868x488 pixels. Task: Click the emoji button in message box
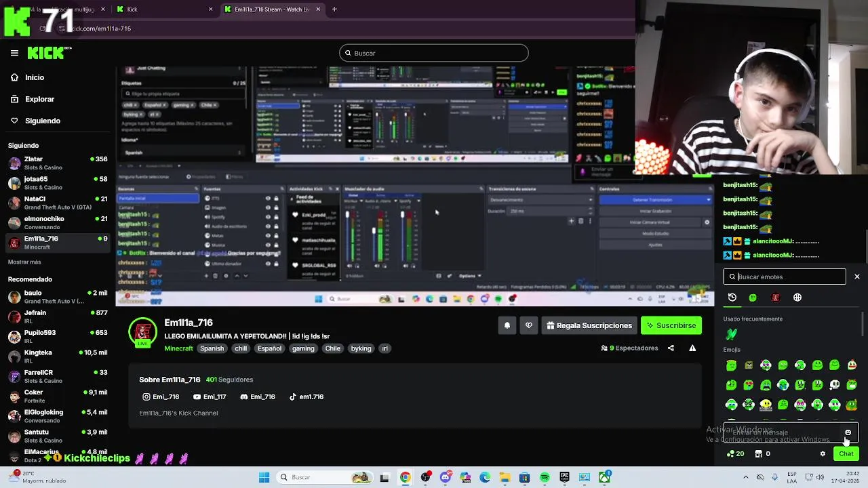pyautogui.click(x=848, y=432)
